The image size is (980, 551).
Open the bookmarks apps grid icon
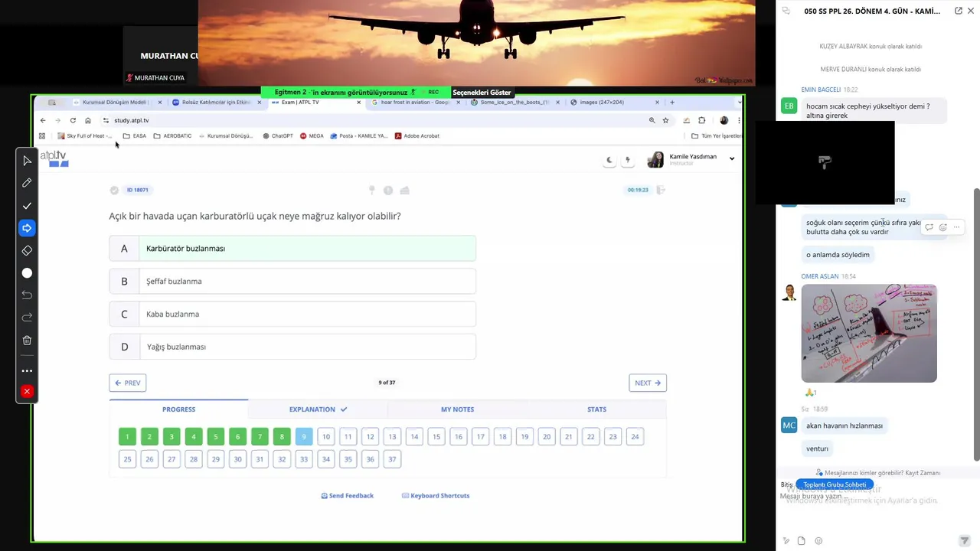click(42, 135)
